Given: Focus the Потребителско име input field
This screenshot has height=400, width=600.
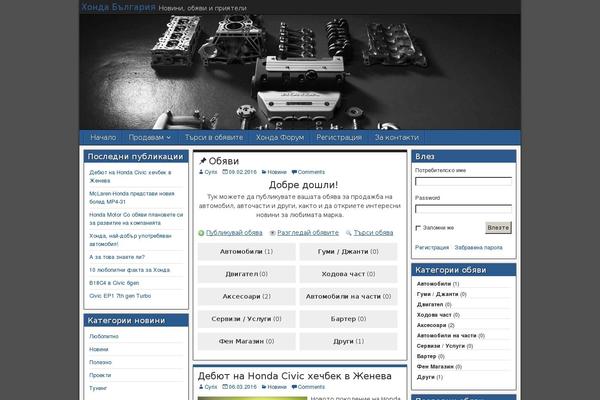Looking at the screenshot, I should click(x=463, y=181).
